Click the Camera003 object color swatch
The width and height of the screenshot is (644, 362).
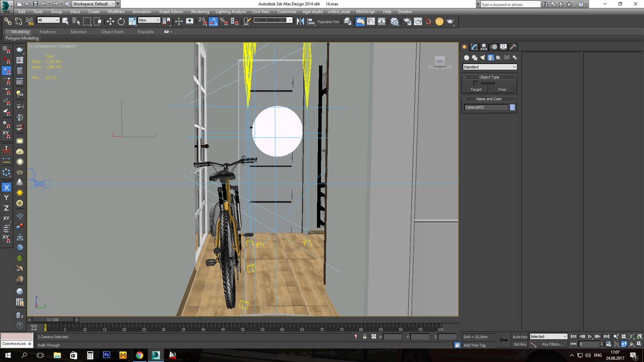tap(512, 107)
